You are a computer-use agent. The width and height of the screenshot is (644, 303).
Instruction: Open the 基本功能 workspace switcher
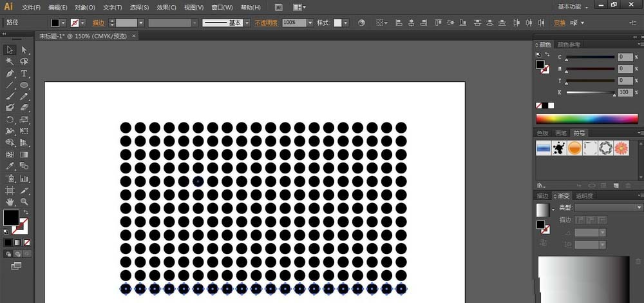(572, 6)
